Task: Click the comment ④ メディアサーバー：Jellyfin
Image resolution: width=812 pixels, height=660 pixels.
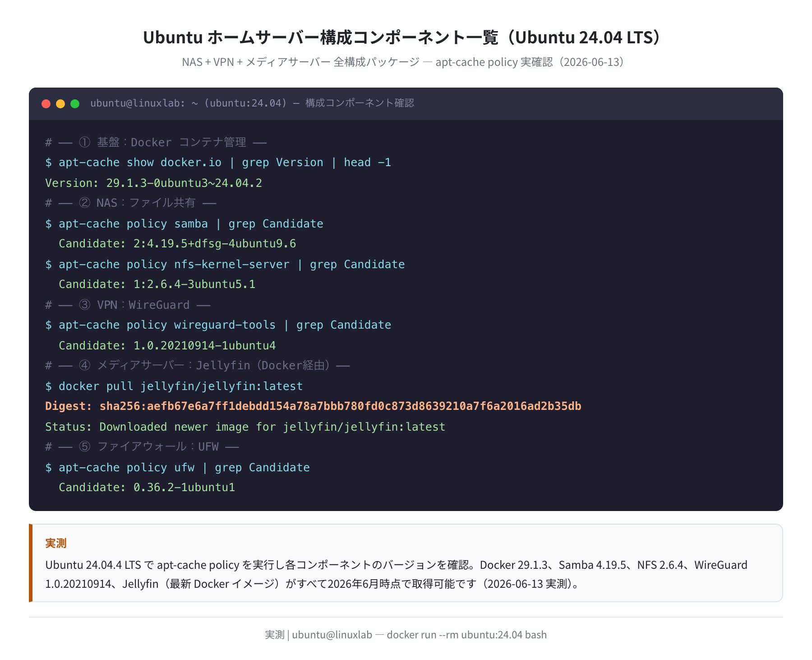Action: pyautogui.click(x=198, y=366)
